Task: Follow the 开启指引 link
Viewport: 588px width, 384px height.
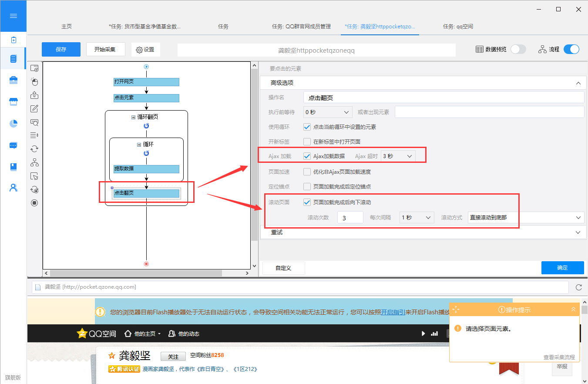Action: (393, 312)
